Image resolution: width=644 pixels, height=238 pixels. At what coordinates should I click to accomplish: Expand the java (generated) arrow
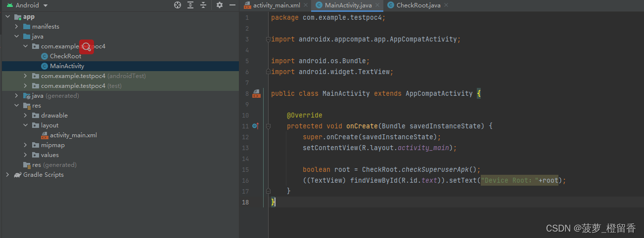[x=17, y=96]
